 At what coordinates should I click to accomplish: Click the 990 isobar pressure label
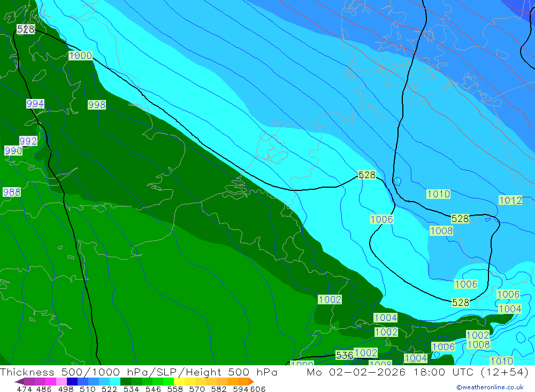[13, 150]
